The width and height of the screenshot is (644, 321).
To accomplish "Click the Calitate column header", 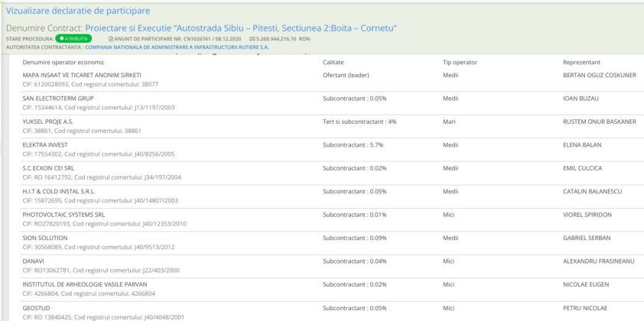I will click(x=333, y=62).
